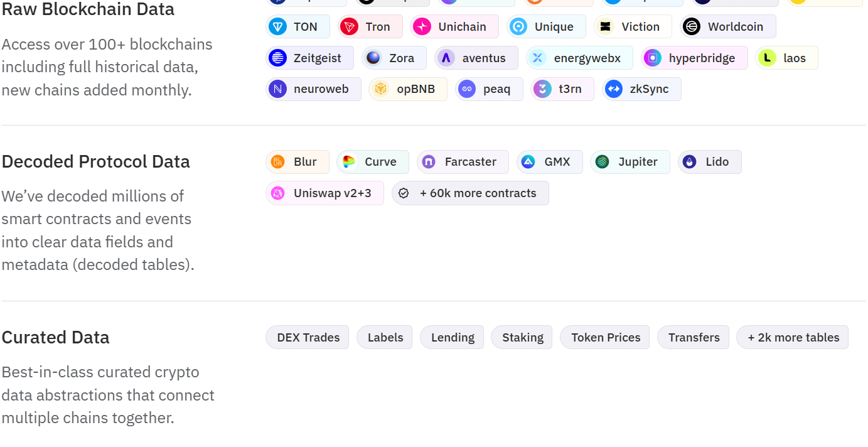
Task: Click the zkSync arrows icon
Action: 614,89
